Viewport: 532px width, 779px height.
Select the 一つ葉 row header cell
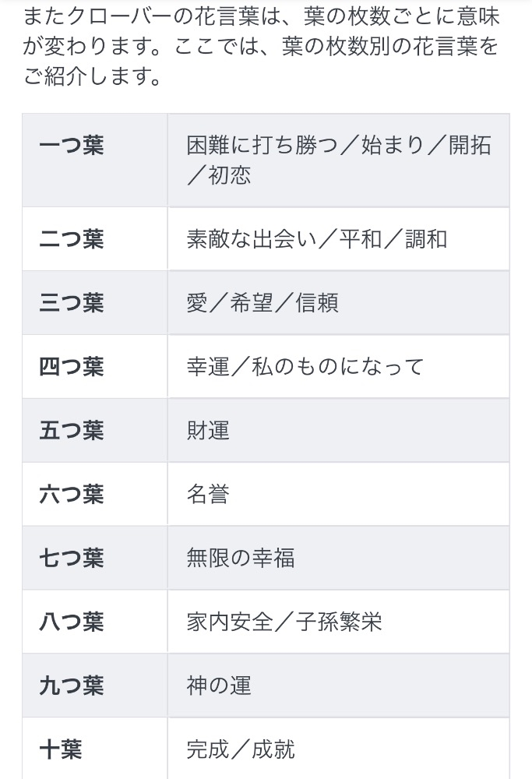[94, 160]
